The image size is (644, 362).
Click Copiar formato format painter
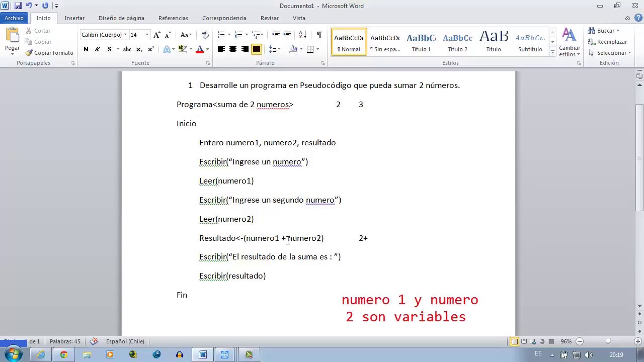coord(49,53)
